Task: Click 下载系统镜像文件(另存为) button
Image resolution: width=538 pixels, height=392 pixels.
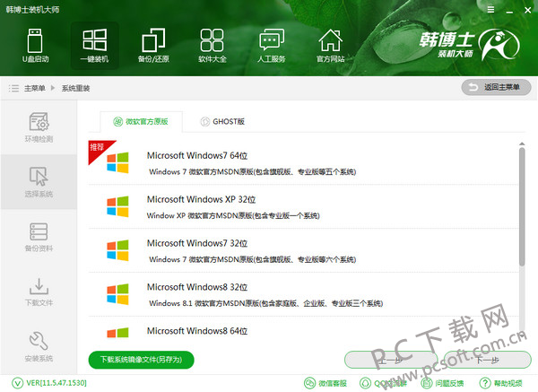Action: tap(141, 360)
